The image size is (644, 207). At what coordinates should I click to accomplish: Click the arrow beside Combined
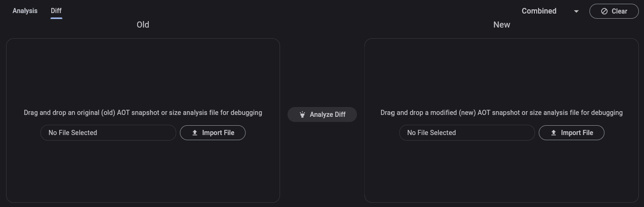(576, 11)
